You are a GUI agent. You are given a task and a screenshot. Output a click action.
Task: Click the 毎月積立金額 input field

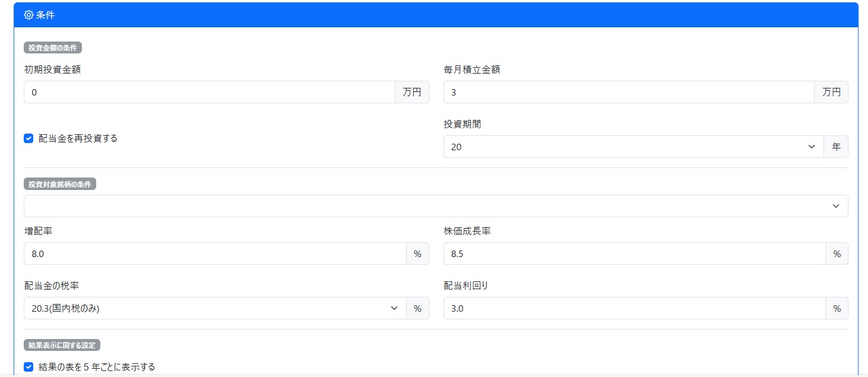pyautogui.click(x=628, y=92)
